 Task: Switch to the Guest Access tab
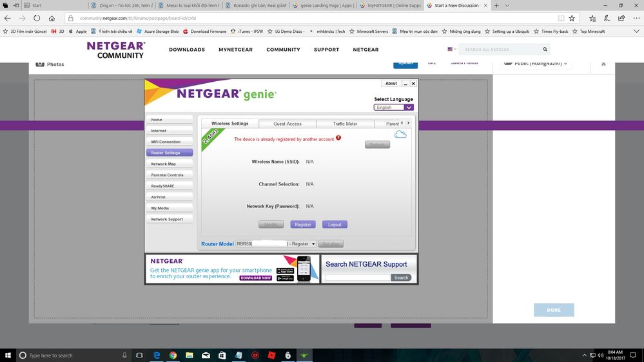point(288,124)
